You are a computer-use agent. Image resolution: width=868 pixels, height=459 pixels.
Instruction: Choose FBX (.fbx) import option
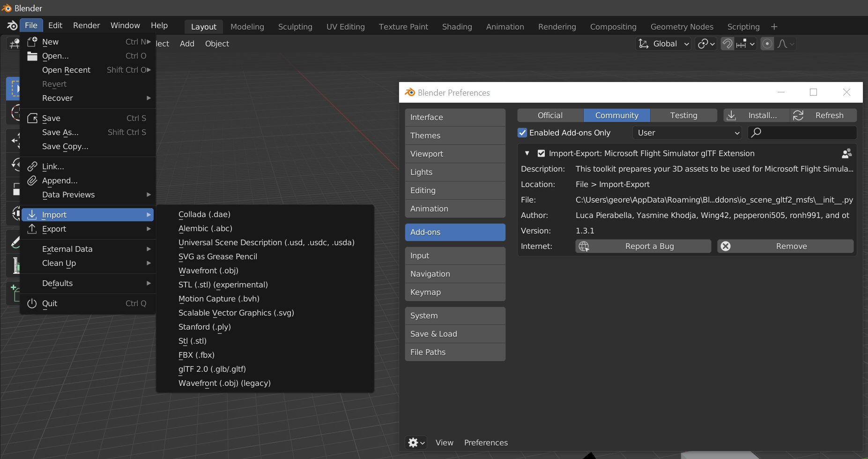point(265,355)
